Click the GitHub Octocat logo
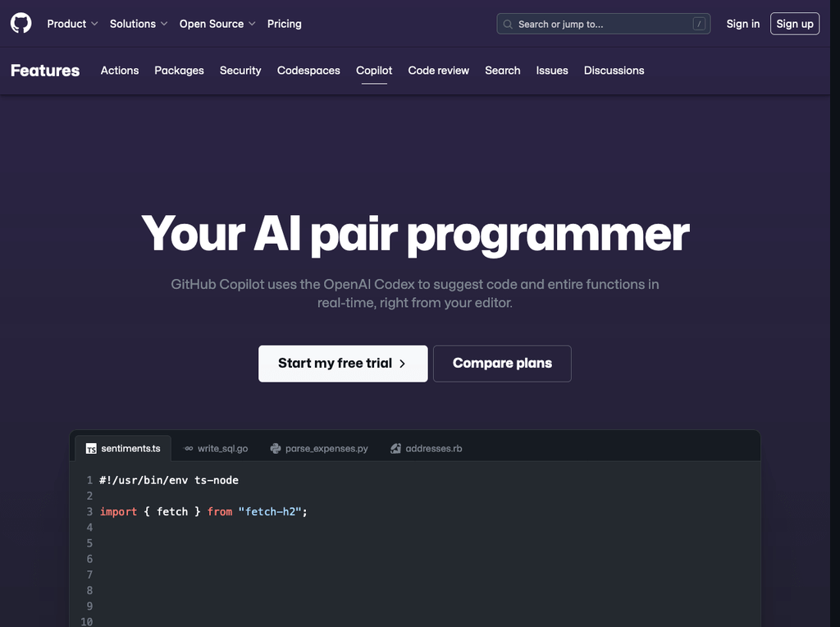 click(21, 24)
